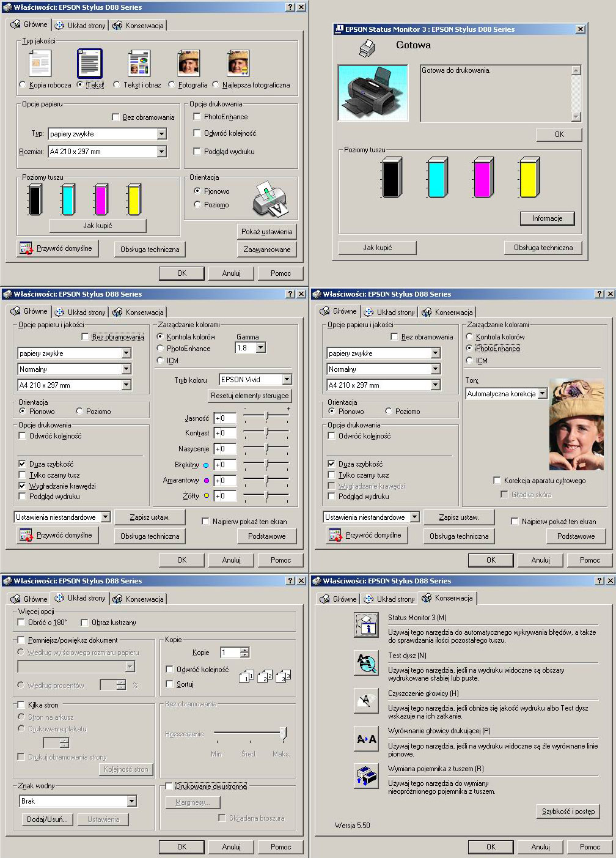Screen dimensions: 616x858
Task: Run the Test dysz nozzle check icon
Action: (x=366, y=663)
